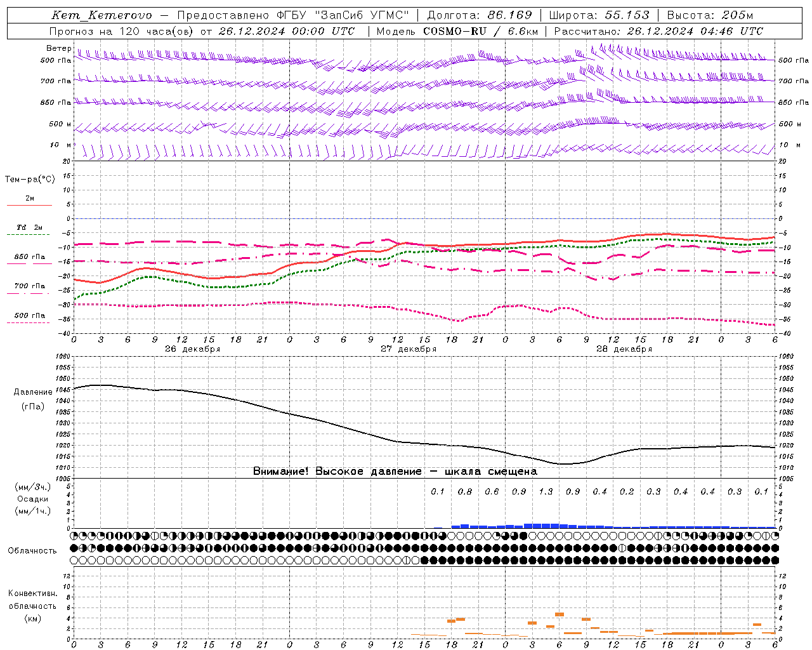
Task: Click the latitude value Широта: 55.153
Action: [599, 15]
